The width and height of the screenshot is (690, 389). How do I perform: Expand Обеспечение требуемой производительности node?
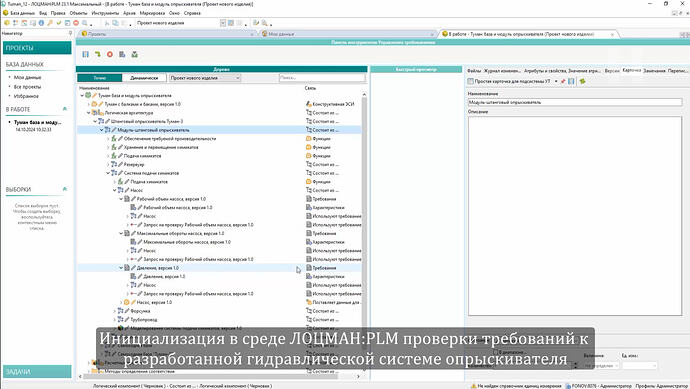(108, 139)
